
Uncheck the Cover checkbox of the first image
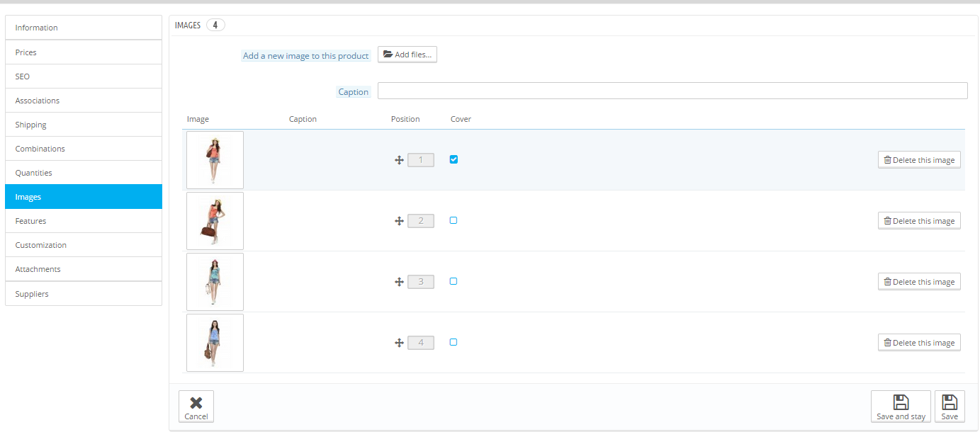pyautogui.click(x=454, y=159)
